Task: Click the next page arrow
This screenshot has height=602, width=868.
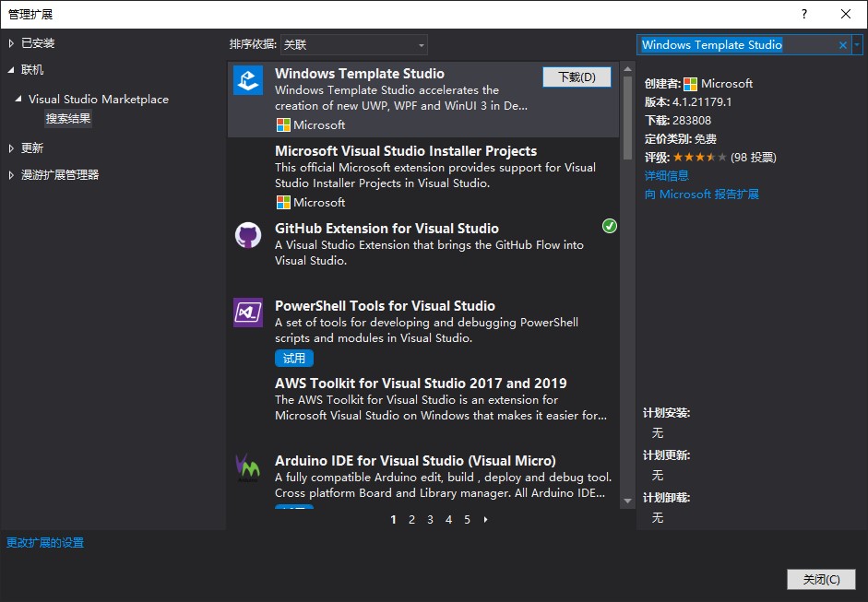Action: pos(485,520)
